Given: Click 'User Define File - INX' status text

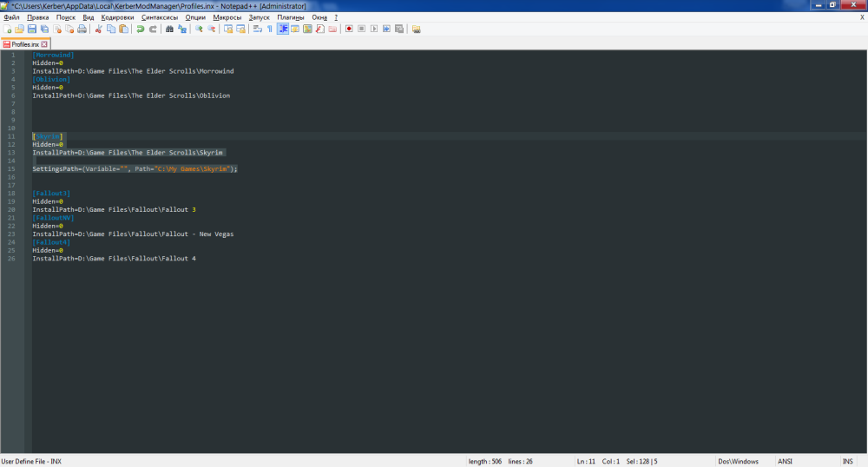Looking at the screenshot, I should (x=31, y=461).
